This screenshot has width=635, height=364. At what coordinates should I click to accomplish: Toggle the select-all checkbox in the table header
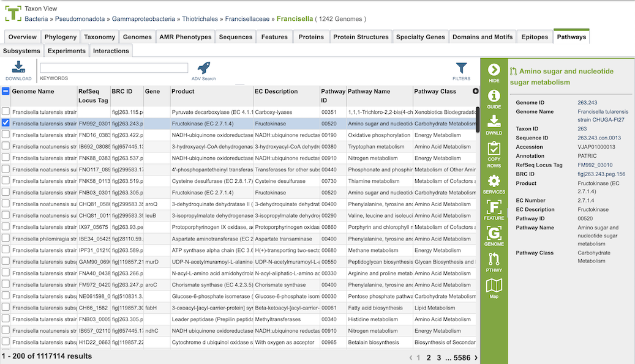(x=6, y=91)
